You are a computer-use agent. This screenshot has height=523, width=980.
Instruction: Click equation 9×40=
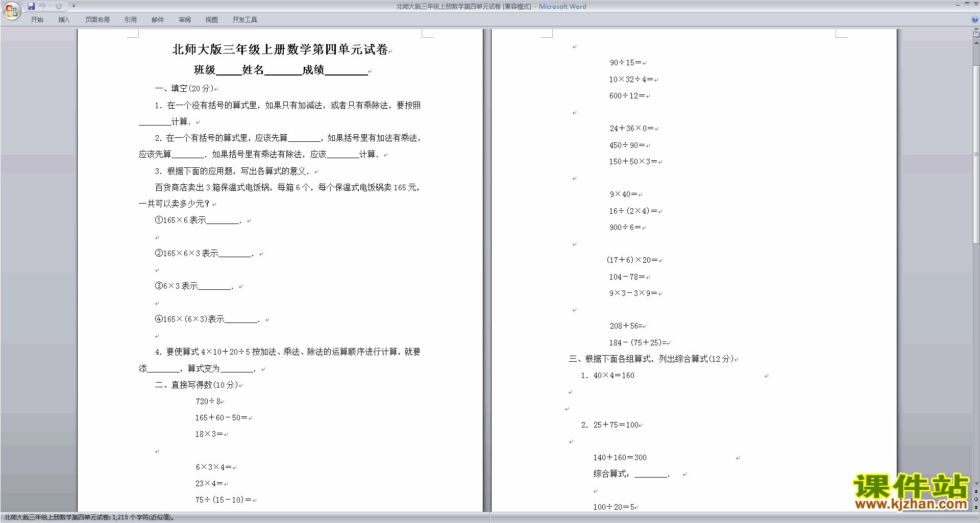point(624,194)
